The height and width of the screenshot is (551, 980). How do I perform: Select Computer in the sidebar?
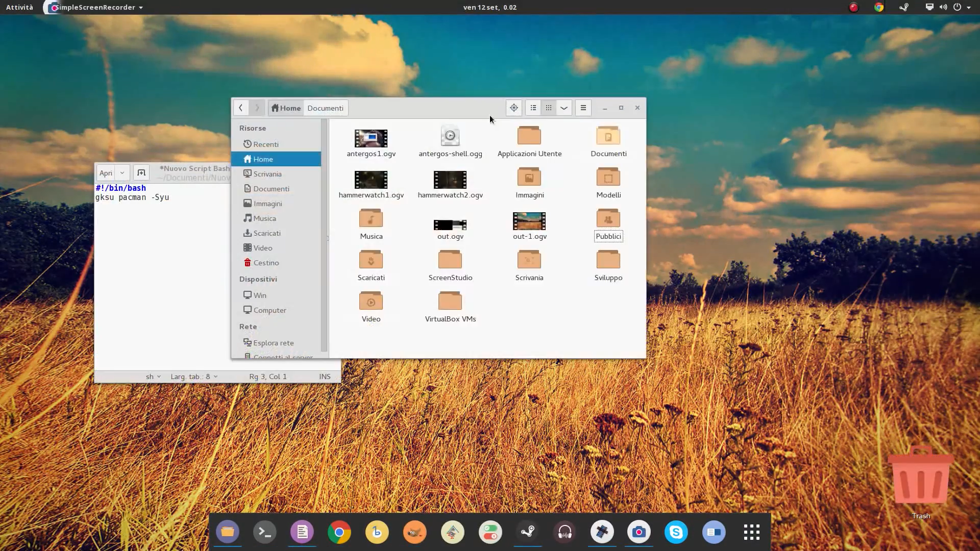[276, 310]
